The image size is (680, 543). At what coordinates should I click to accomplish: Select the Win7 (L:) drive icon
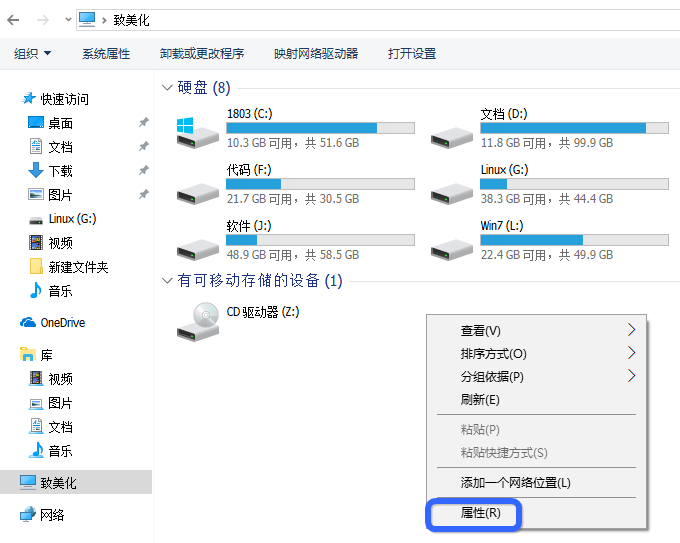tap(451, 249)
